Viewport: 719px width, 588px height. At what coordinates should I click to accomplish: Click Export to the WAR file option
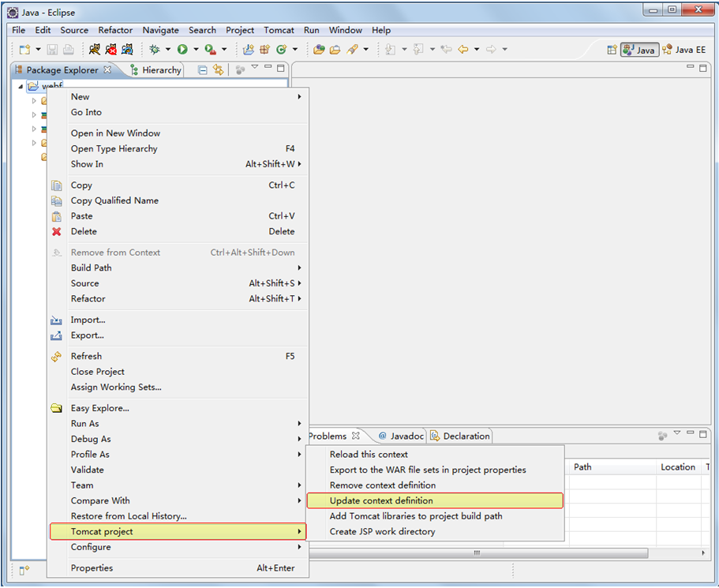[x=435, y=470]
